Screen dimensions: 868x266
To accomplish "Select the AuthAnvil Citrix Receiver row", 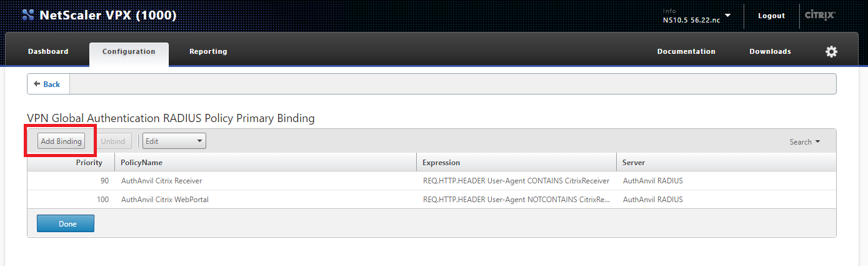I will tap(431, 181).
